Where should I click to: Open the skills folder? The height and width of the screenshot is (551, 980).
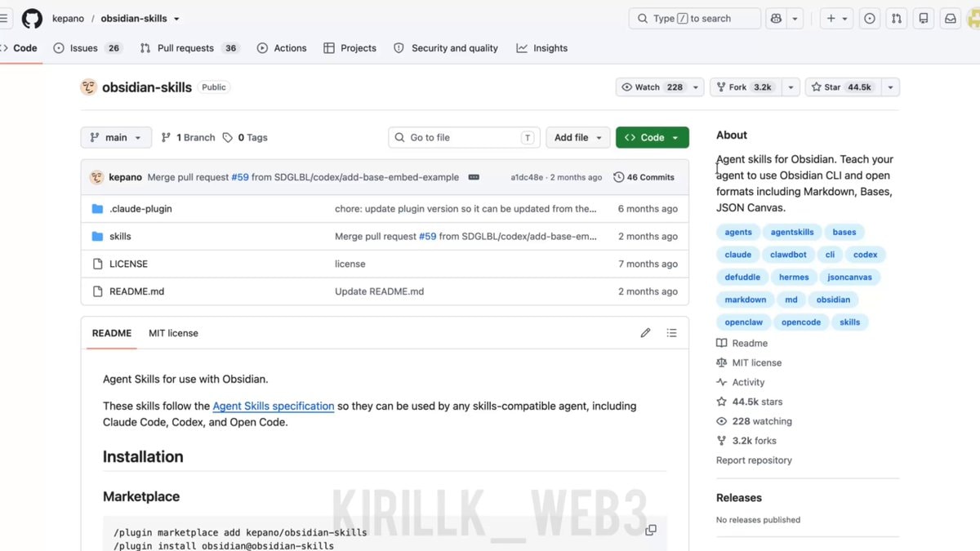[x=120, y=237]
